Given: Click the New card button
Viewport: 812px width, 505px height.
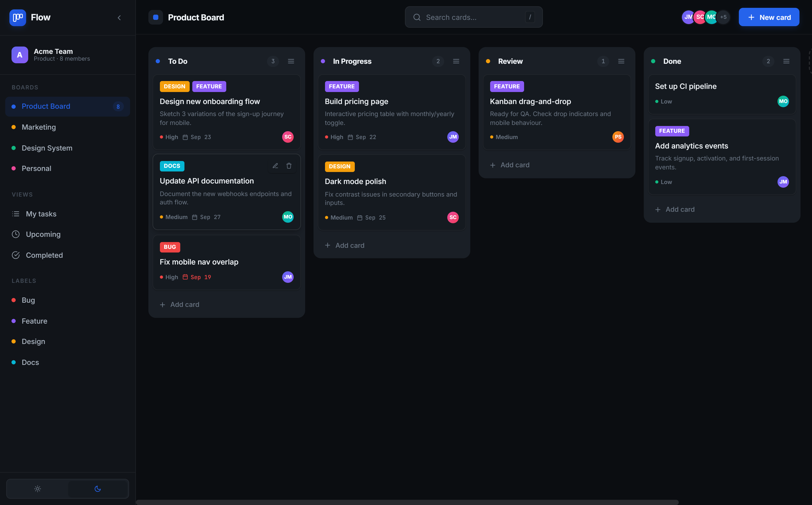Looking at the screenshot, I should pyautogui.click(x=769, y=17).
